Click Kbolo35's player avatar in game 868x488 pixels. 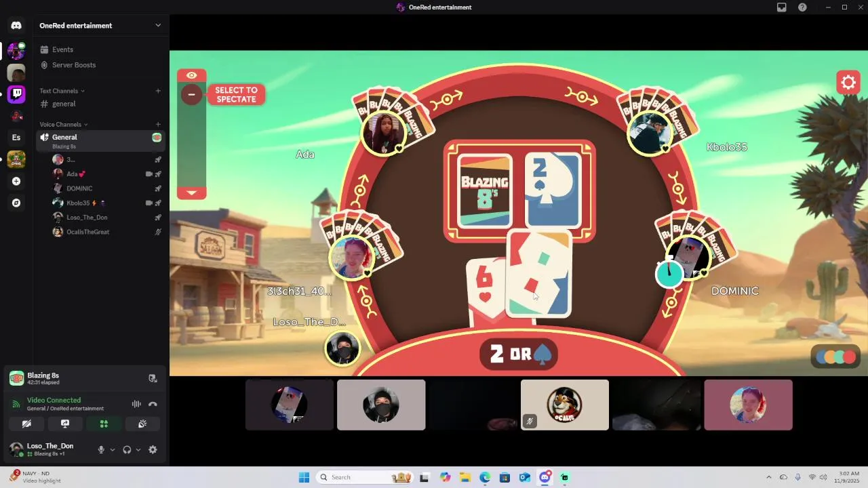point(650,134)
